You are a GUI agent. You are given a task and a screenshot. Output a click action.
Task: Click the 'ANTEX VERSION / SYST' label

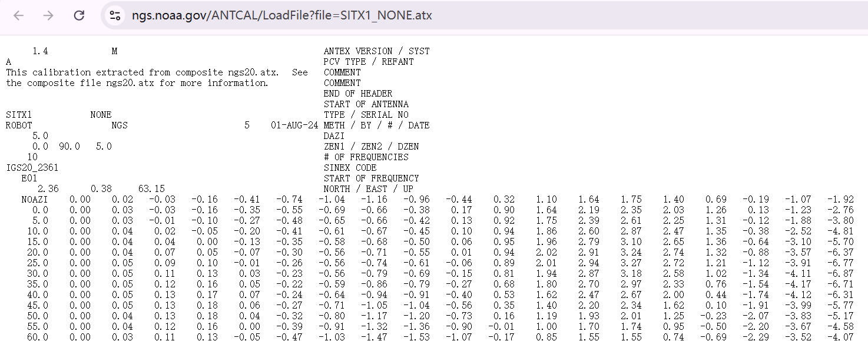376,51
